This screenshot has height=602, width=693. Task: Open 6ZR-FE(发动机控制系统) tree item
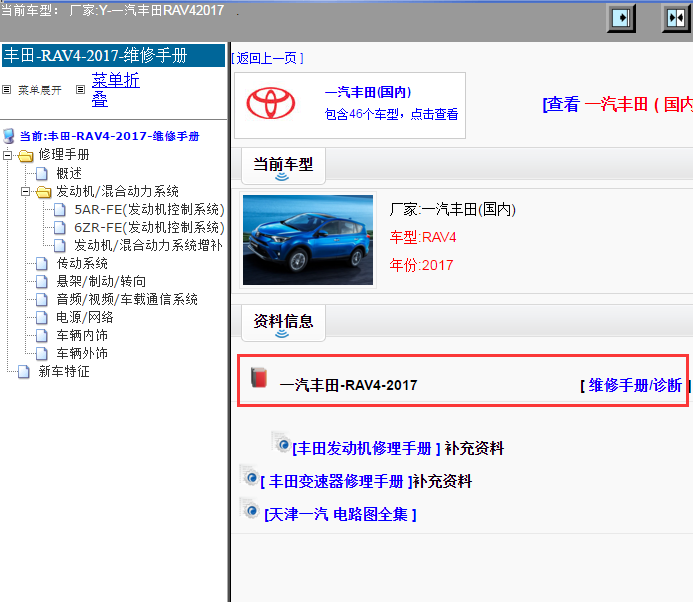pos(149,228)
